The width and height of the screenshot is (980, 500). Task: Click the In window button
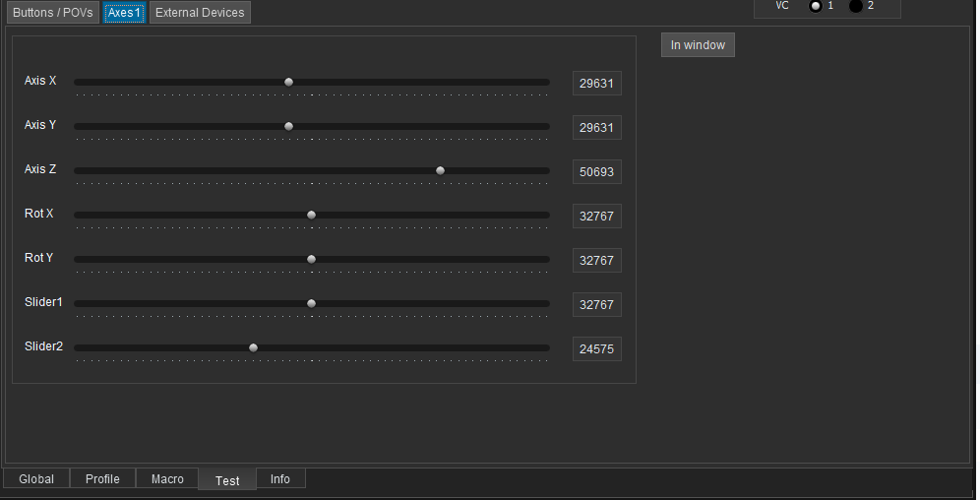[x=698, y=45]
